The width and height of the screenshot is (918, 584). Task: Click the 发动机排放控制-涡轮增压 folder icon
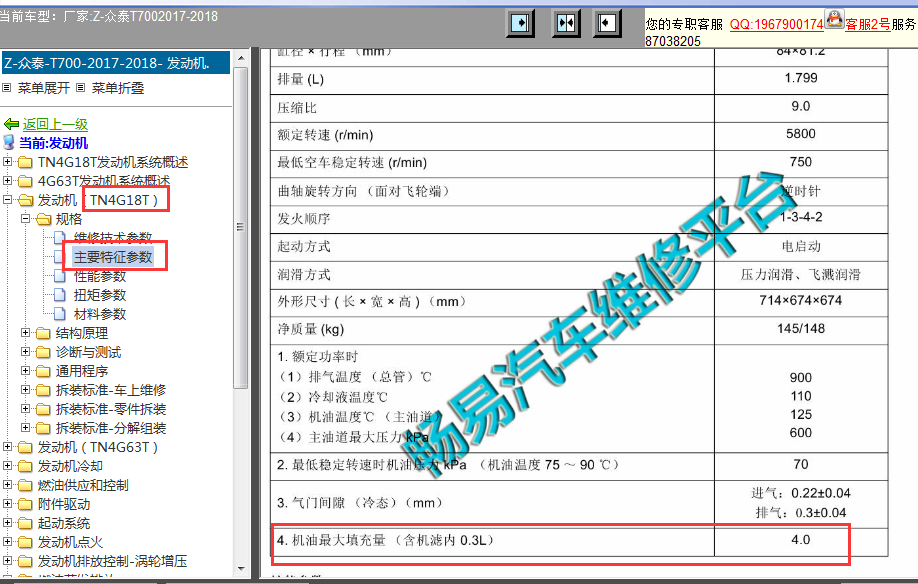tap(25, 561)
